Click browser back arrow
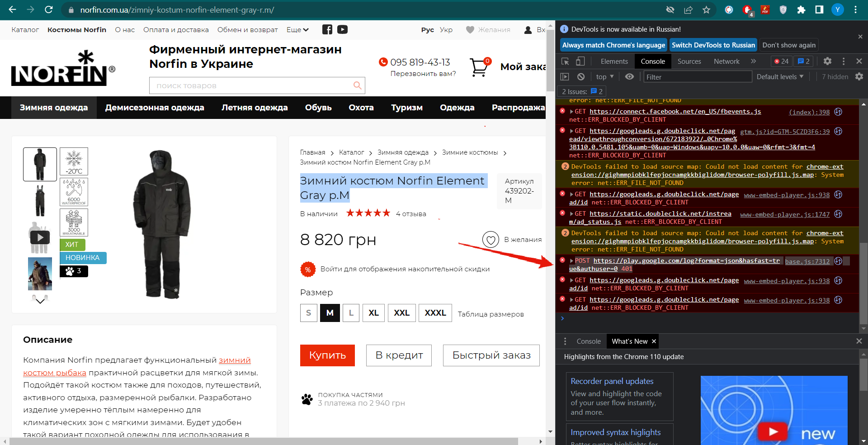The height and width of the screenshot is (445, 868). (12, 9)
